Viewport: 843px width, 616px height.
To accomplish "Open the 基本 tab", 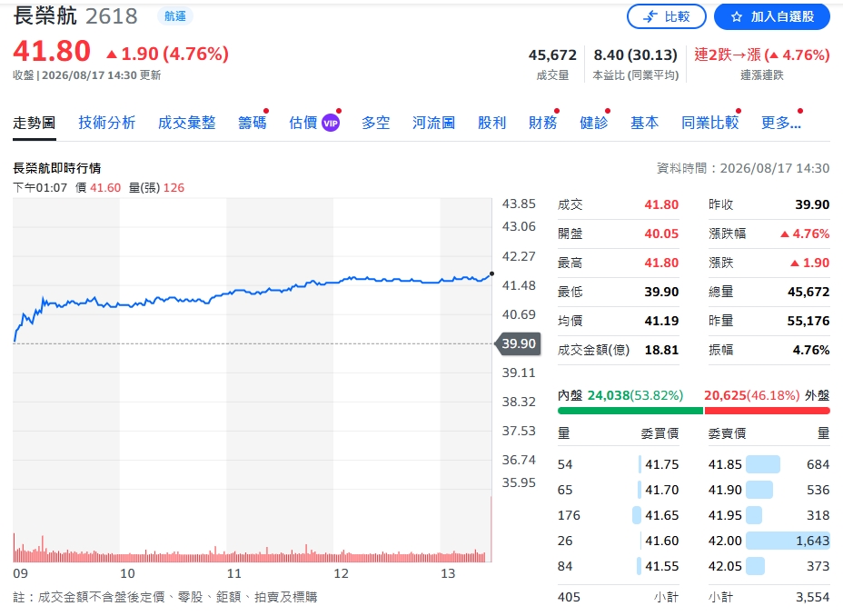I will [x=645, y=123].
